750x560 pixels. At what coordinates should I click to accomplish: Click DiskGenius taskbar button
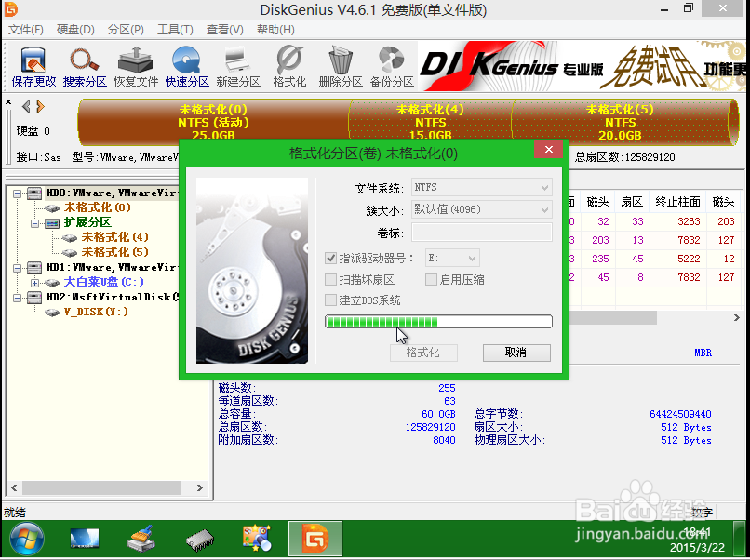(x=315, y=539)
